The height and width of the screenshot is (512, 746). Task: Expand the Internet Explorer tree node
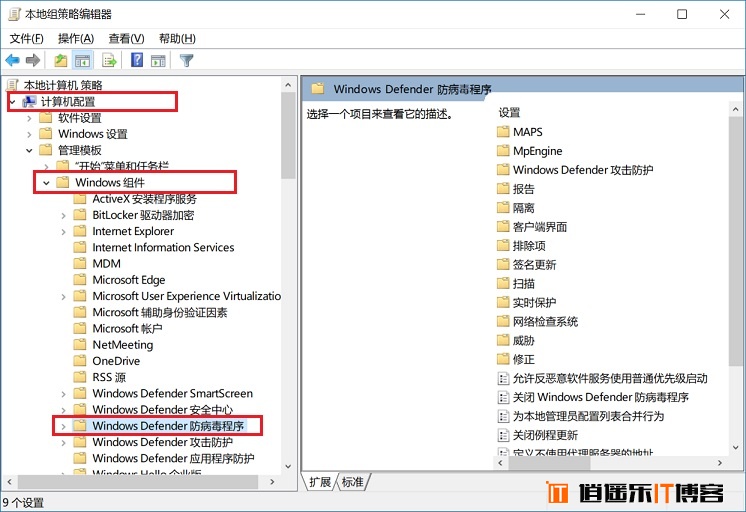pos(63,232)
